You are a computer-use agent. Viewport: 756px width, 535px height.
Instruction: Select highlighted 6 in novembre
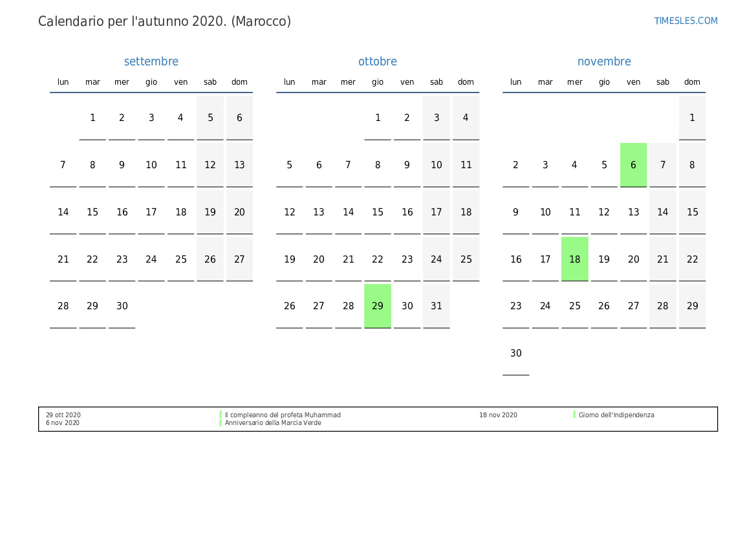(x=633, y=165)
